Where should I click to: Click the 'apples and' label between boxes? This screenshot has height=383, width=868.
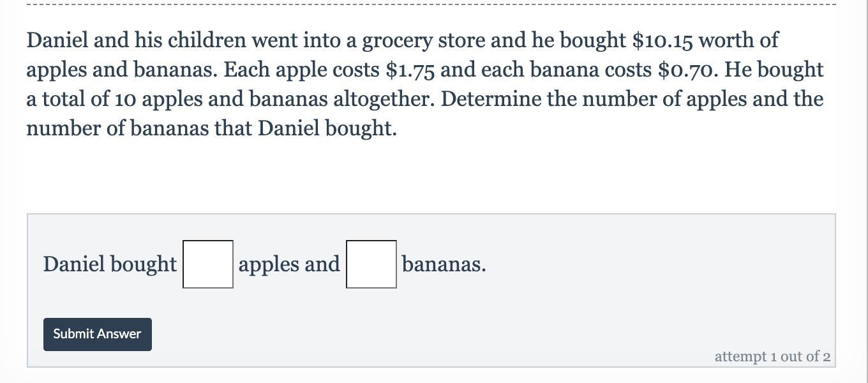pos(289,264)
